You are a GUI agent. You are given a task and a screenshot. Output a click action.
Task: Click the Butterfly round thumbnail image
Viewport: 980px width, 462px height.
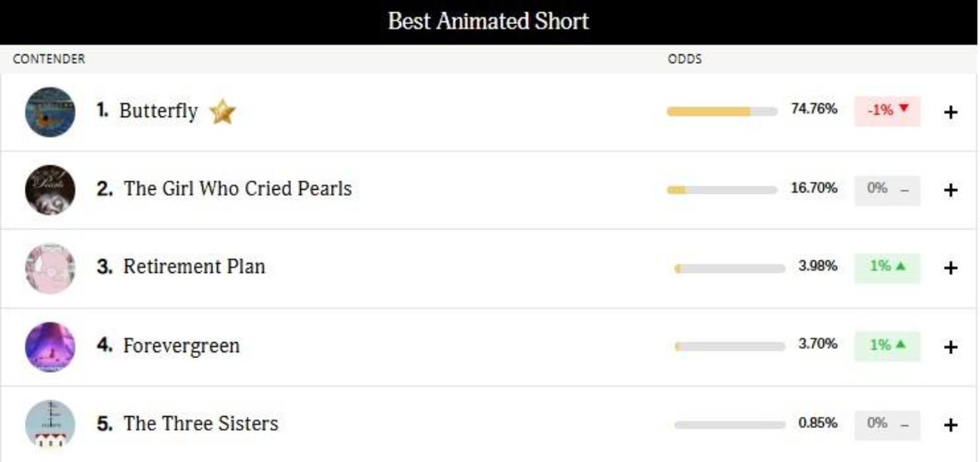click(50, 112)
